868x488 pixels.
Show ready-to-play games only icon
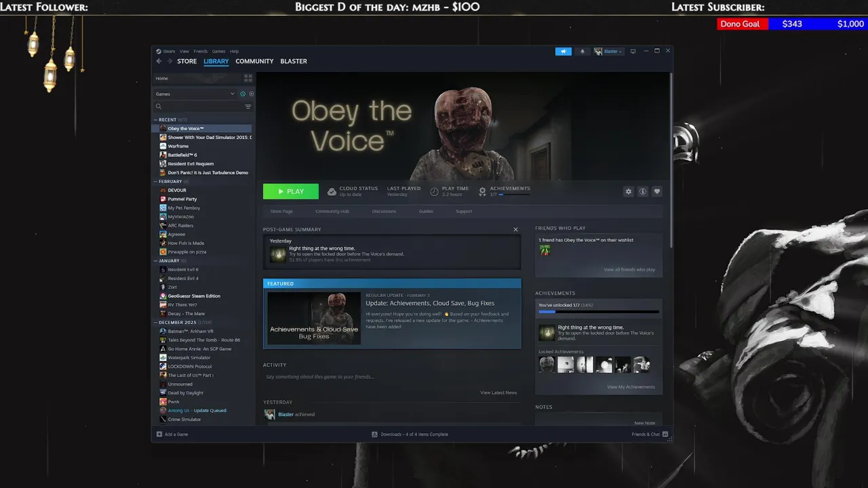[x=251, y=94]
